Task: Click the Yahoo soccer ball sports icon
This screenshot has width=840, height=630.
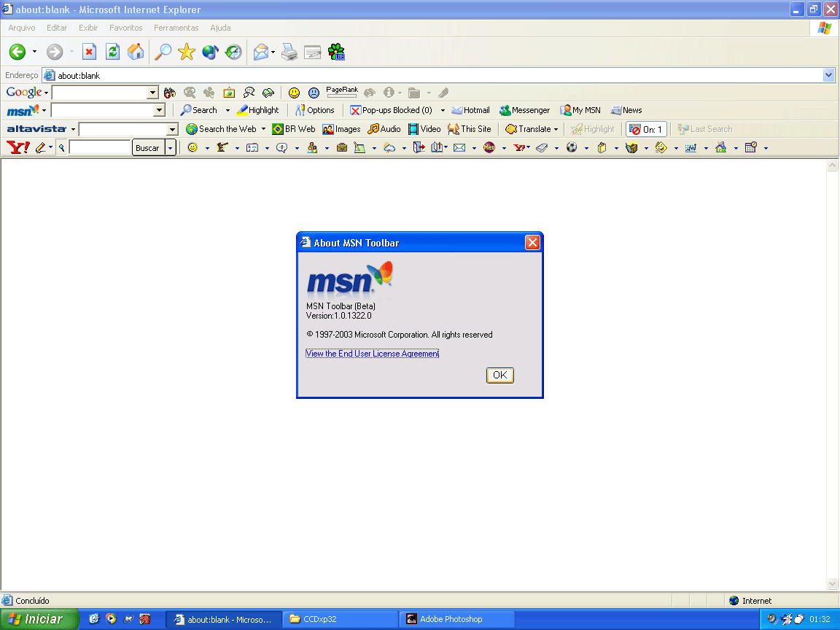Action: (x=572, y=147)
